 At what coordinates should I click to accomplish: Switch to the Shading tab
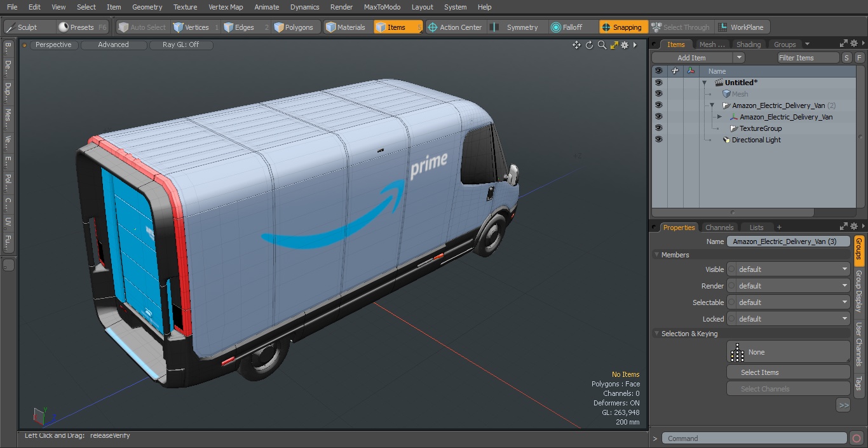point(748,44)
